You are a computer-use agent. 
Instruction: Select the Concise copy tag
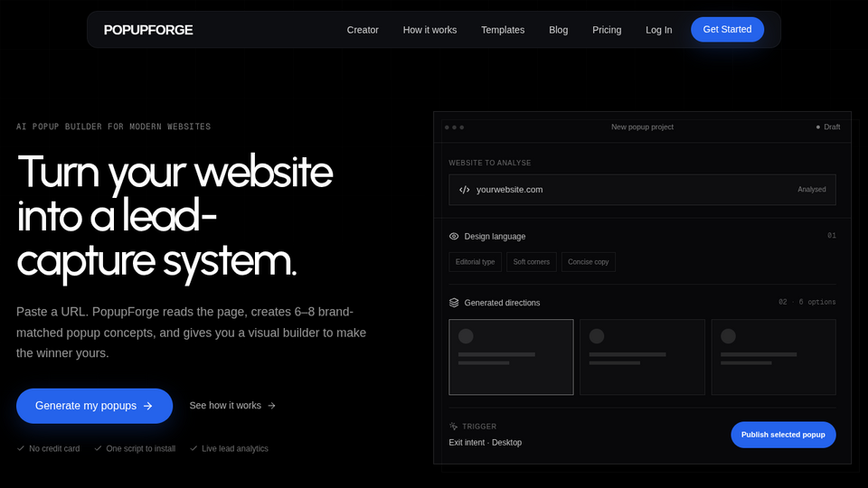(x=589, y=262)
